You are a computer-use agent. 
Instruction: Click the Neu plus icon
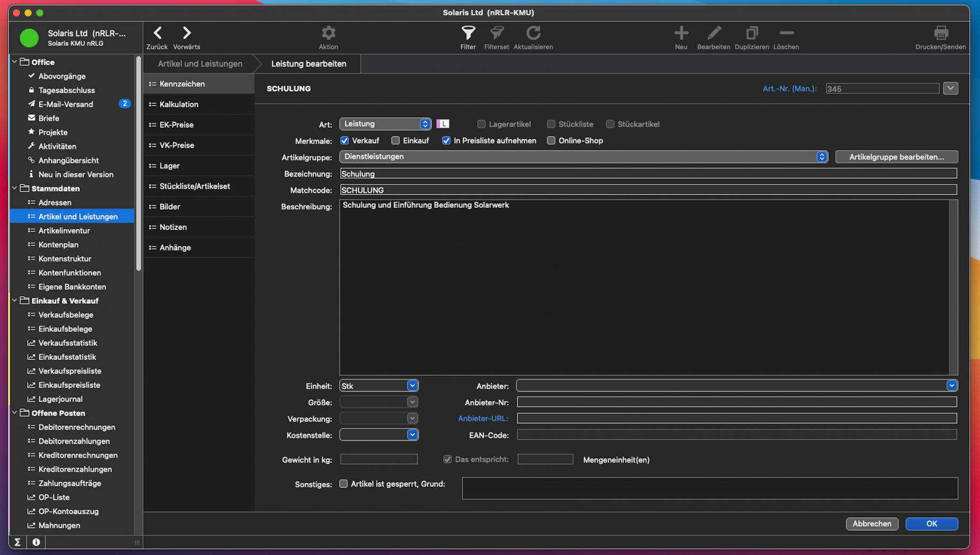(681, 33)
